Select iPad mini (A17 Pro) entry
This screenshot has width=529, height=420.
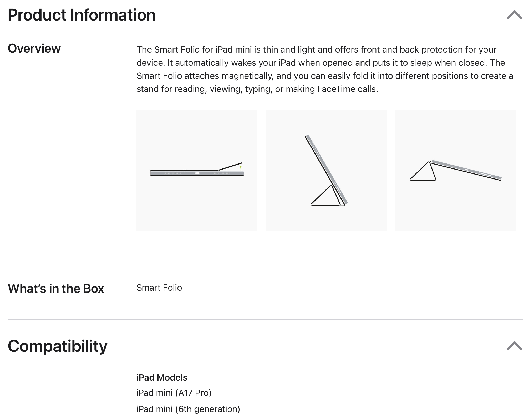click(x=174, y=393)
